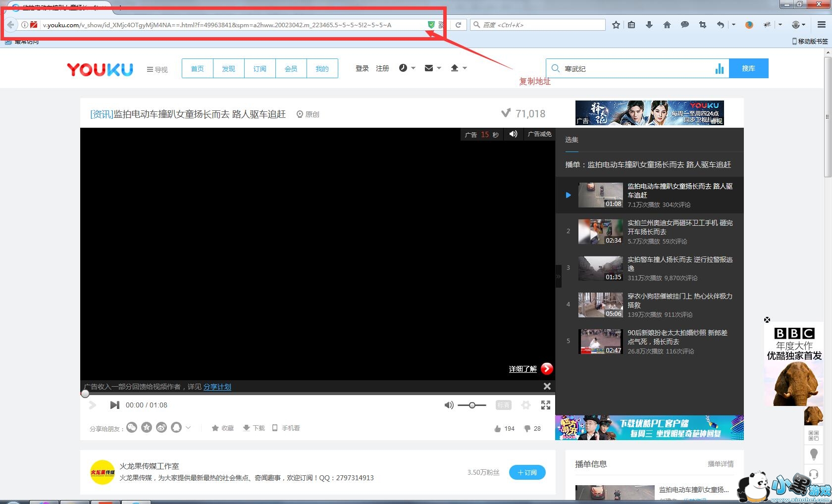Switch to 首页 tab

point(198,68)
